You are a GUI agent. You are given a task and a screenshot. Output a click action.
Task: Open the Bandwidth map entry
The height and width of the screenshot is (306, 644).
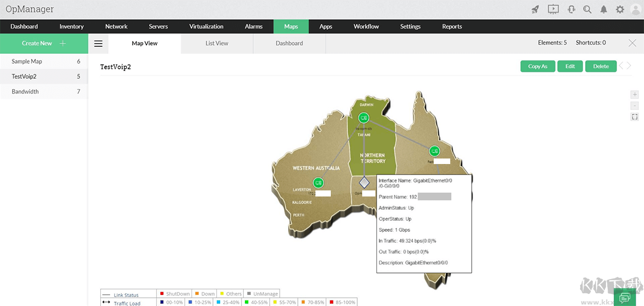[44, 91]
